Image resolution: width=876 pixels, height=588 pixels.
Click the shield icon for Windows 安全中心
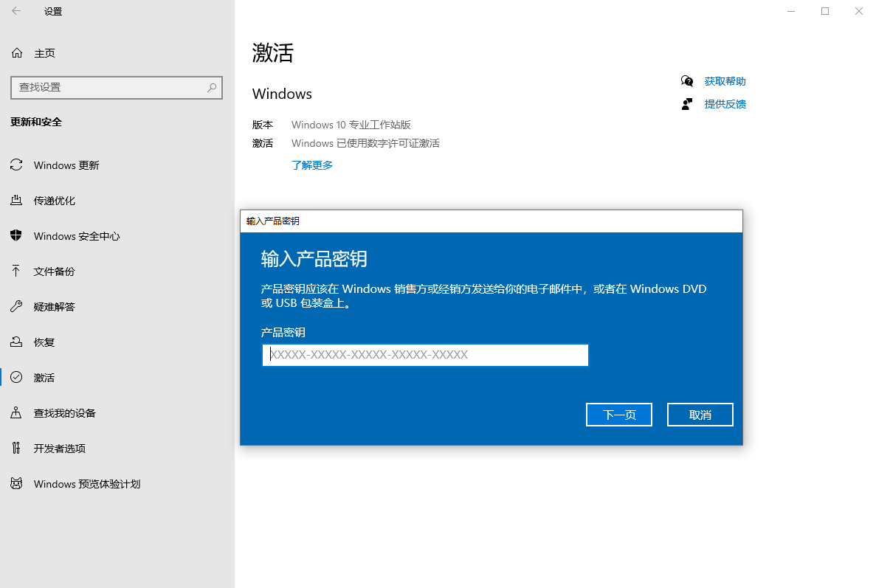pos(16,235)
